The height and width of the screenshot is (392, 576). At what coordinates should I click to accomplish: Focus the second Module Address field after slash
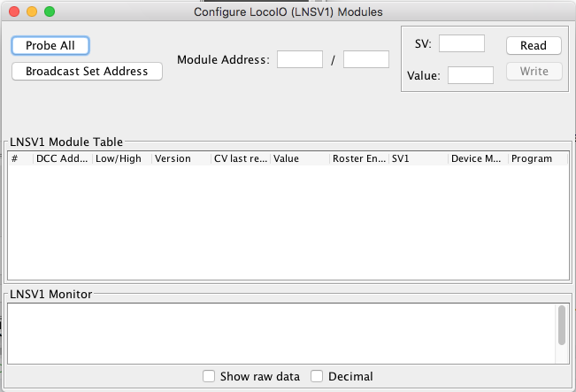click(x=366, y=59)
